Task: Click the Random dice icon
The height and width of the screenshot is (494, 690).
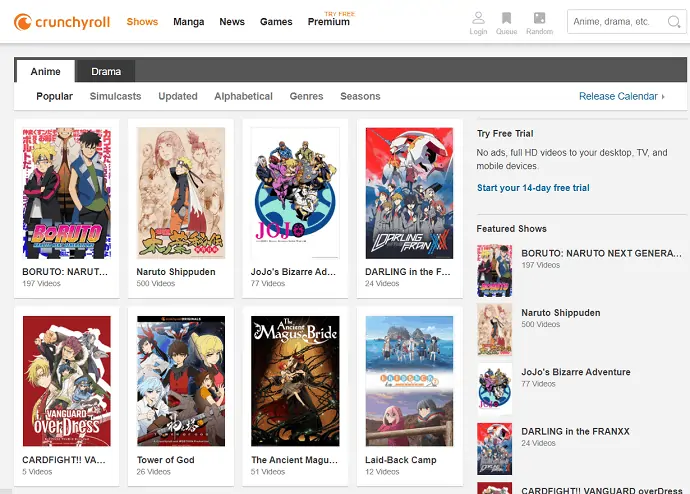Action: (x=540, y=18)
